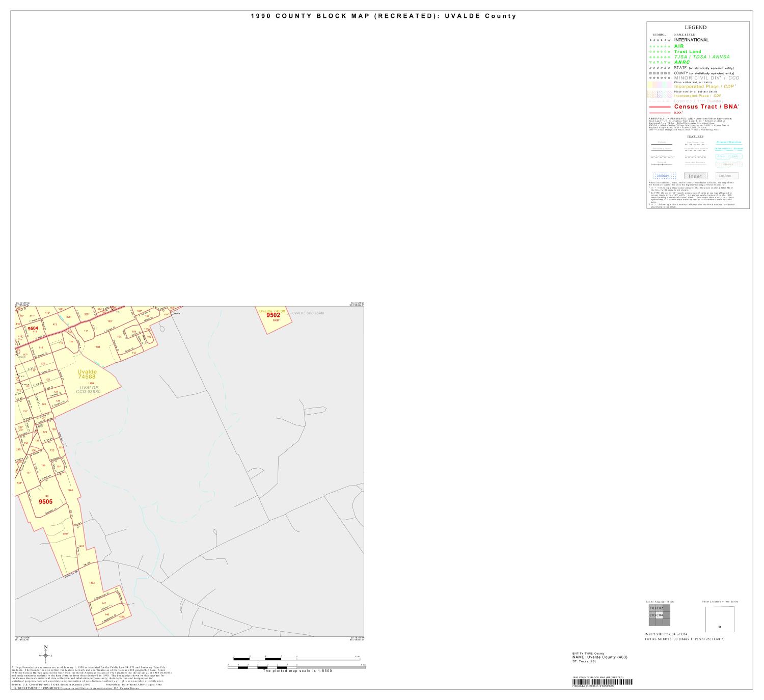Select the INTERNATIONAL boundary symbol in the legend
Screen dimensions: 764x700
click(660, 40)
